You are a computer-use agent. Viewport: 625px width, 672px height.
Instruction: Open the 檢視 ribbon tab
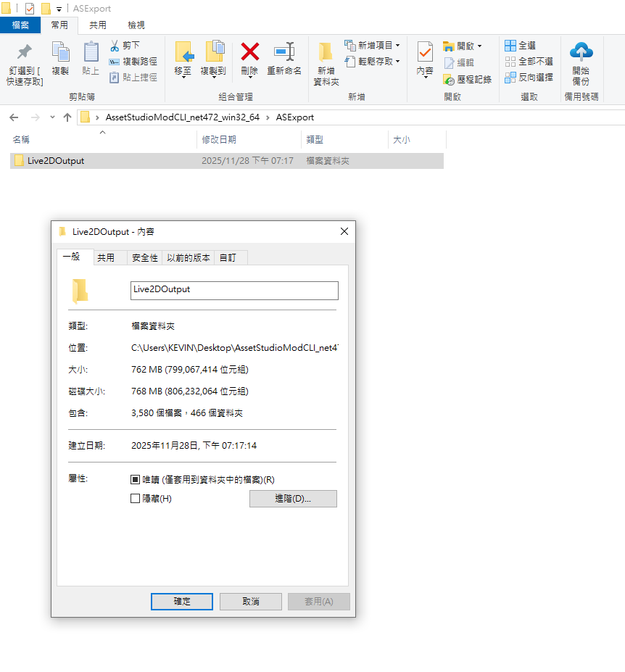[136, 25]
